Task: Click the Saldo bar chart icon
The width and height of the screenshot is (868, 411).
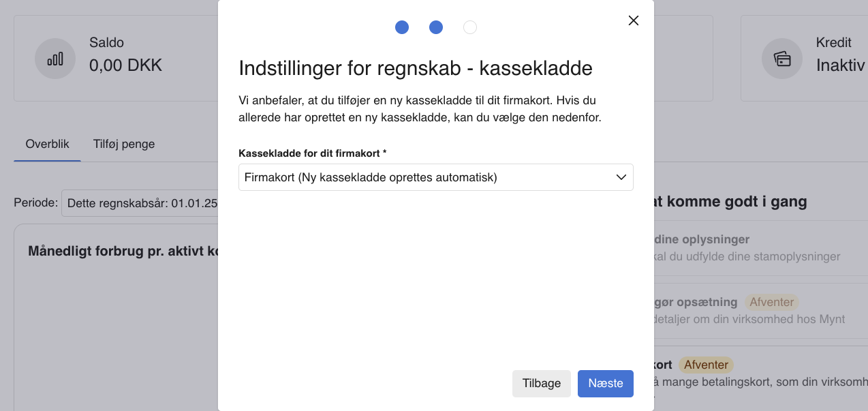Action: 55,59
